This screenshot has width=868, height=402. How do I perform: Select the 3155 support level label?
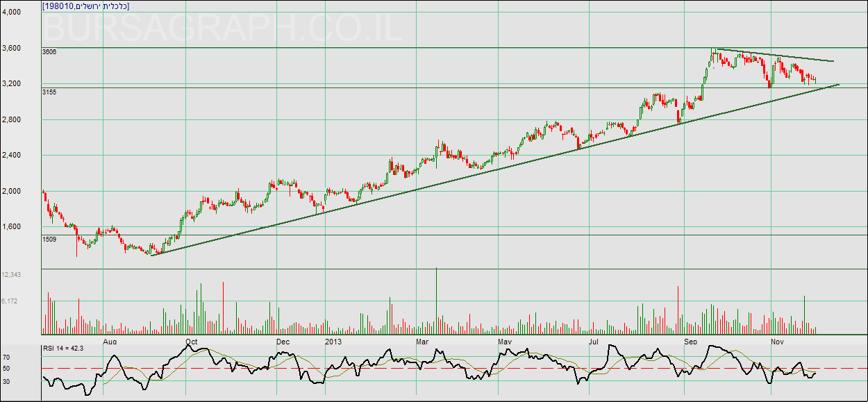click(x=49, y=92)
